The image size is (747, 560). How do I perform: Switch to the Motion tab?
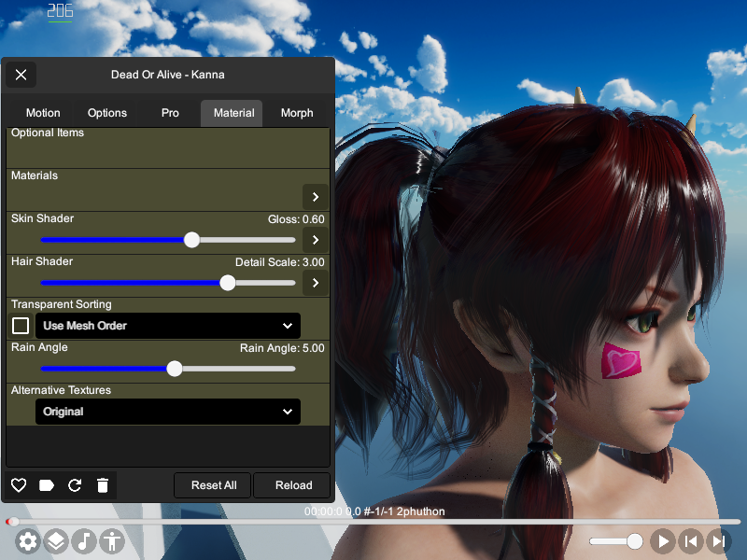pyautogui.click(x=43, y=113)
